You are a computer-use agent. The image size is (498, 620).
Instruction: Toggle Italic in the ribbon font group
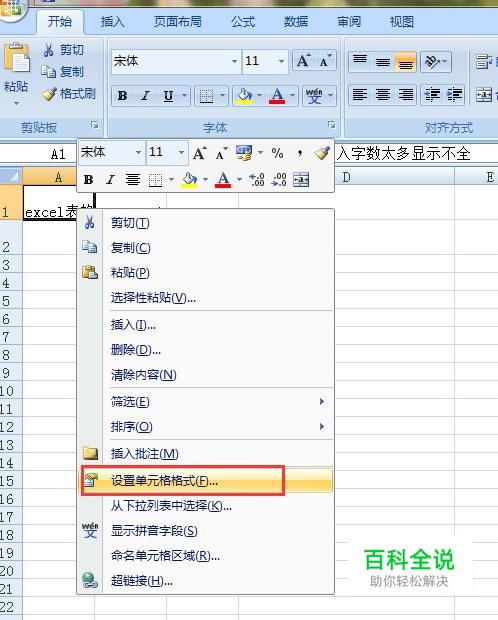(145, 96)
